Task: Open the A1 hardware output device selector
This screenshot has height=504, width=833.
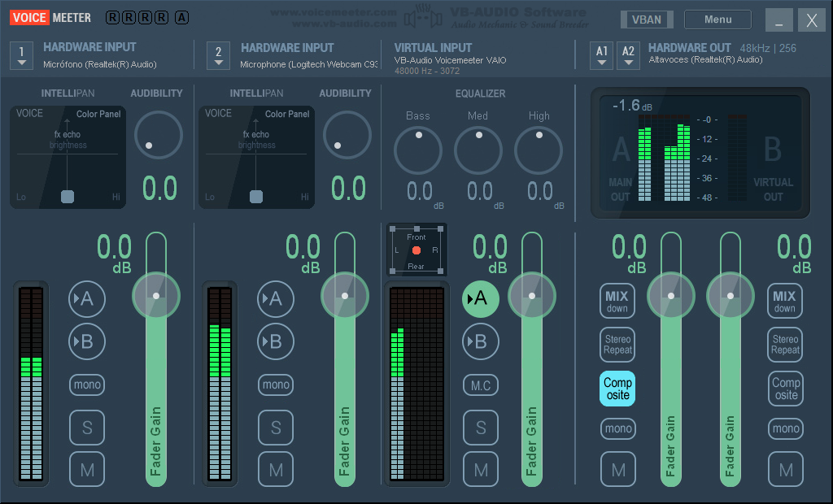Action: tap(601, 56)
